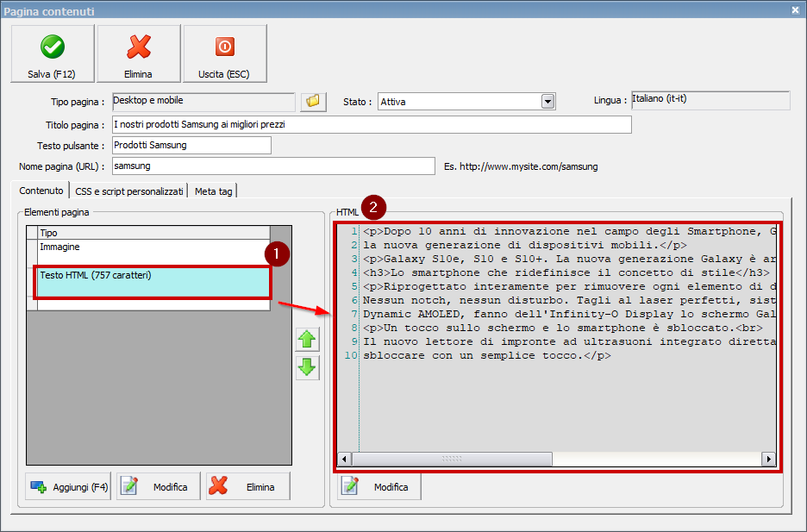Click the Es. http://www.mysite.com/samsung example text

[x=521, y=166]
